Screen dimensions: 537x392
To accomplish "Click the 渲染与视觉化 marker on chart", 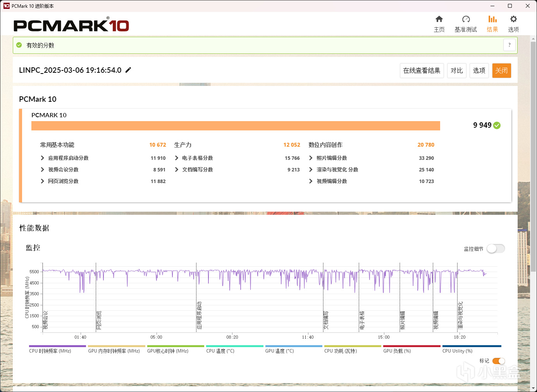I will pos(460,315).
